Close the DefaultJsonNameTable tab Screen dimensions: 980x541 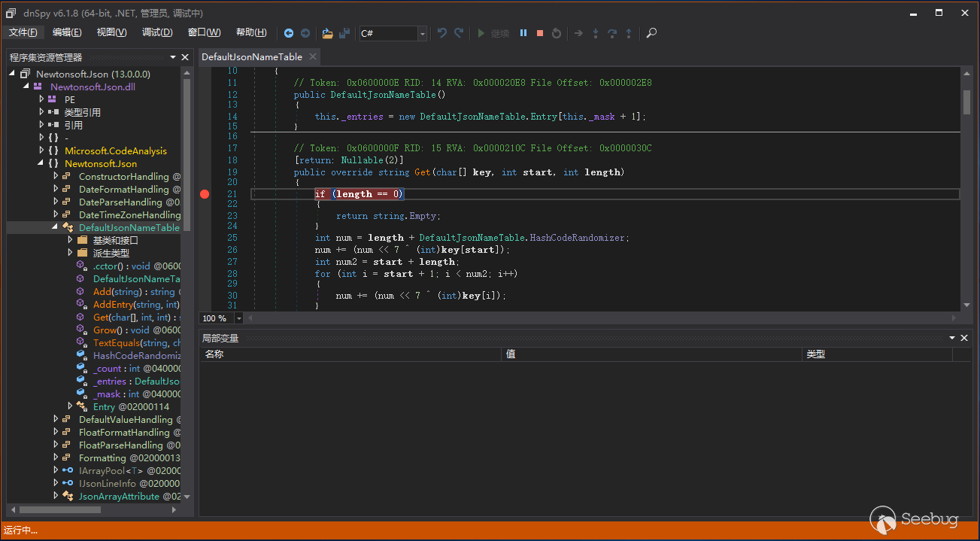tap(313, 56)
